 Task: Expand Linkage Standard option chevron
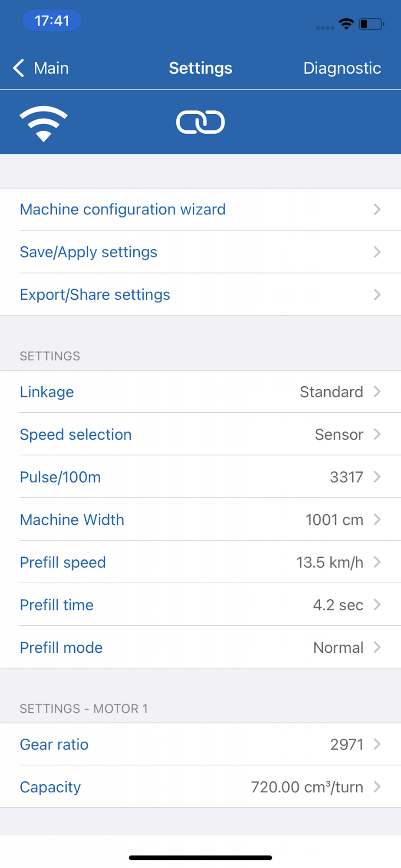pyautogui.click(x=377, y=392)
